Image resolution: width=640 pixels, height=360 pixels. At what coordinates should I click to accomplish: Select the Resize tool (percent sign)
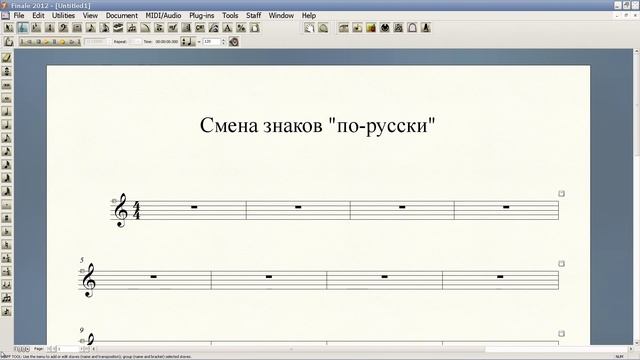tap(241, 28)
